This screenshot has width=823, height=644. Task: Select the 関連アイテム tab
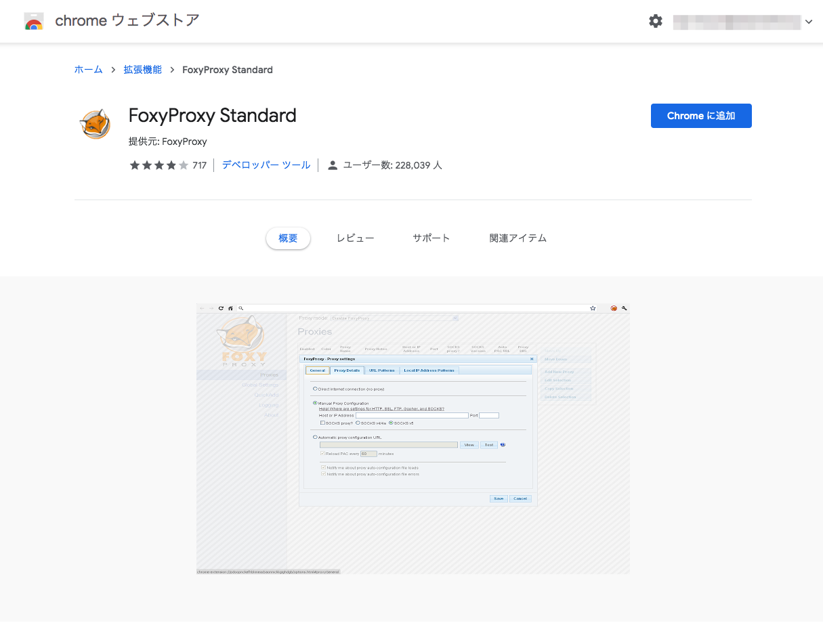click(518, 238)
